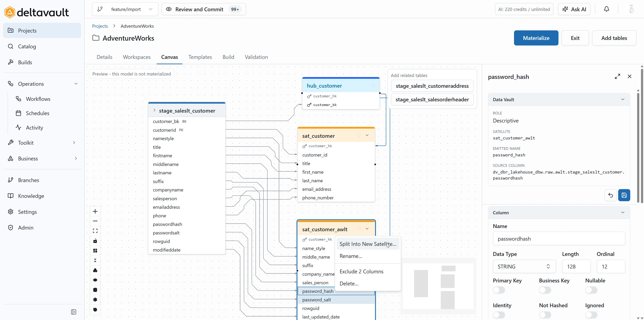The image size is (644, 320).
Task: Open the Data Type STRING dropdown
Action: pyautogui.click(x=524, y=266)
